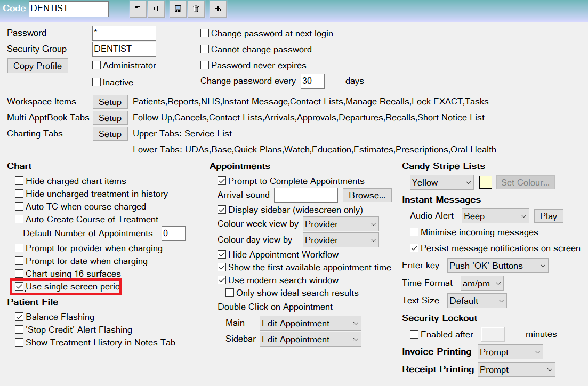The width and height of the screenshot is (588, 386).
Task: Browse for an arrival sound file
Action: click(x=367, y=195)
